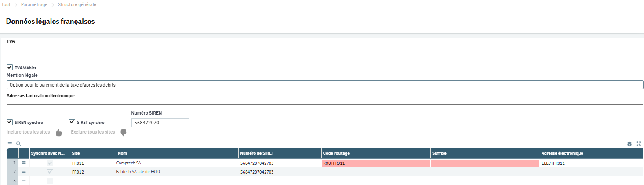The width and height of the screenshot is (644, 185).
Task: Toggle the SIREN synchro checkbox
Action: point(10,122)
